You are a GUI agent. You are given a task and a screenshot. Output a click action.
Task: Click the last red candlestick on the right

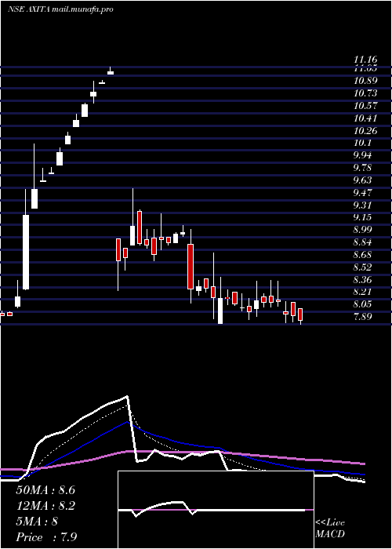tap(300, 316)
